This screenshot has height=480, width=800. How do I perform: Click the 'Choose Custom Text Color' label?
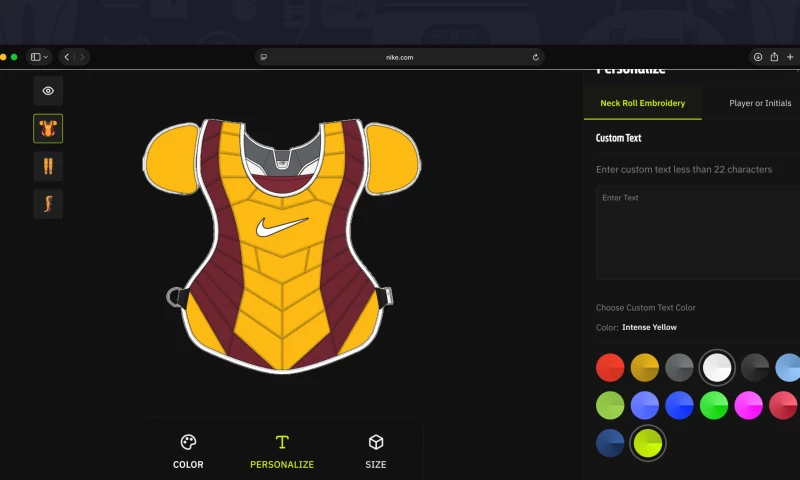(x=645, y=308)
